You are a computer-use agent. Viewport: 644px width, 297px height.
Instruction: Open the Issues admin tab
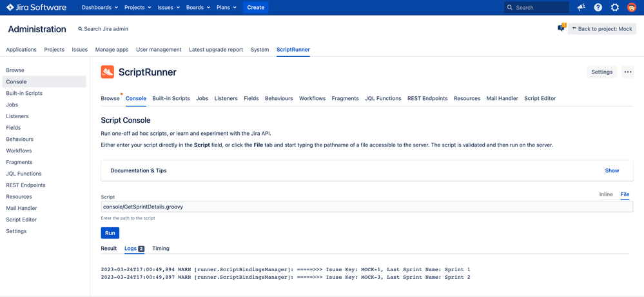(80, 49)
